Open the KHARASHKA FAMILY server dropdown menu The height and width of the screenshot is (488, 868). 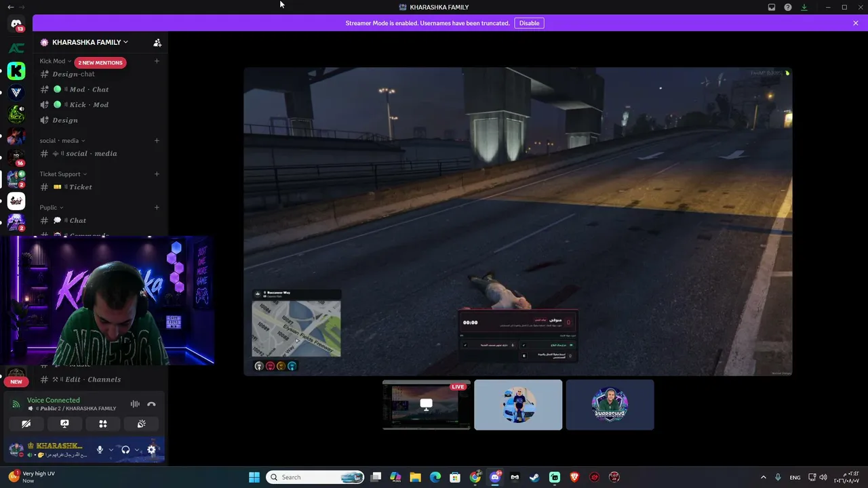(x=84, y=42)
